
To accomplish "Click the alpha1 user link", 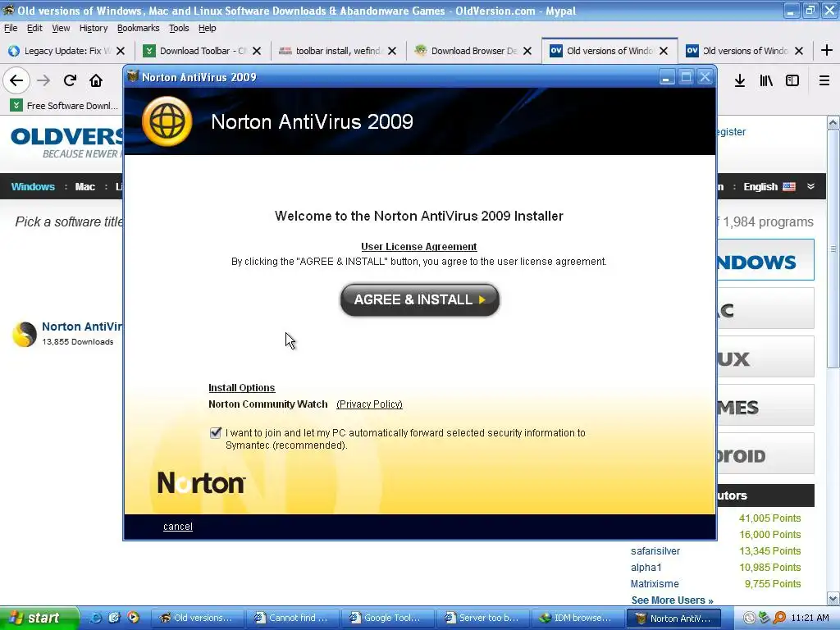I will coord(646,568).
